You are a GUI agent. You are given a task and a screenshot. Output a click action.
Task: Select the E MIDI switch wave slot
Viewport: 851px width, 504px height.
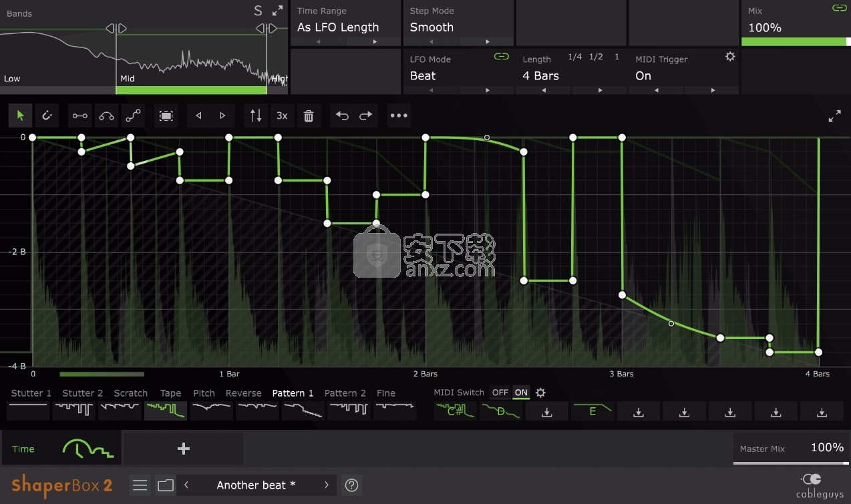pyautogui.click(x=592, y=411)
